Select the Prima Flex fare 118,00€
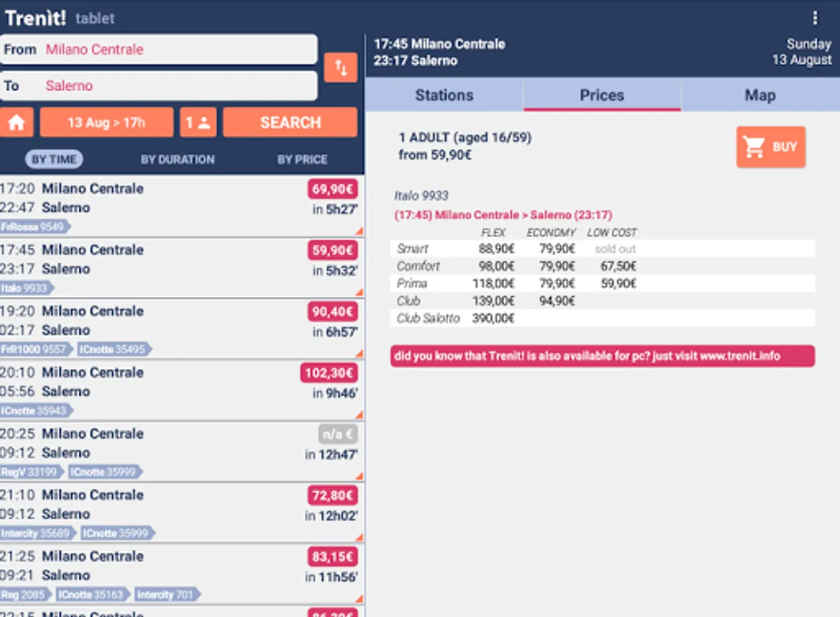 pyautogui.click(x=493, y=283)
